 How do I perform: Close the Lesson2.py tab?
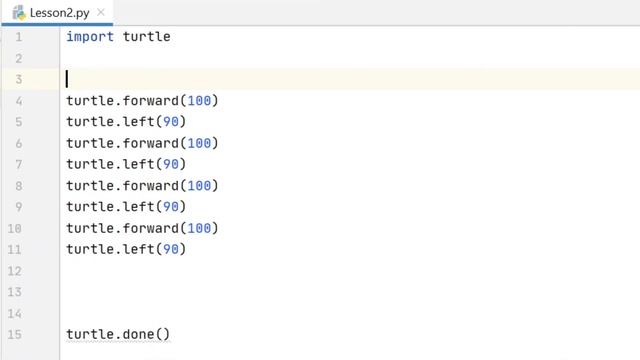tap(101, 13)
